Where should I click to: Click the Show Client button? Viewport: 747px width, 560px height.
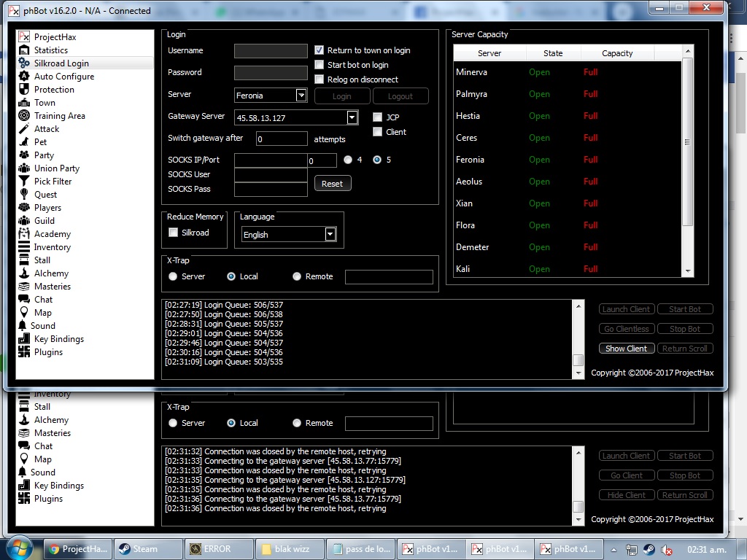625,349
